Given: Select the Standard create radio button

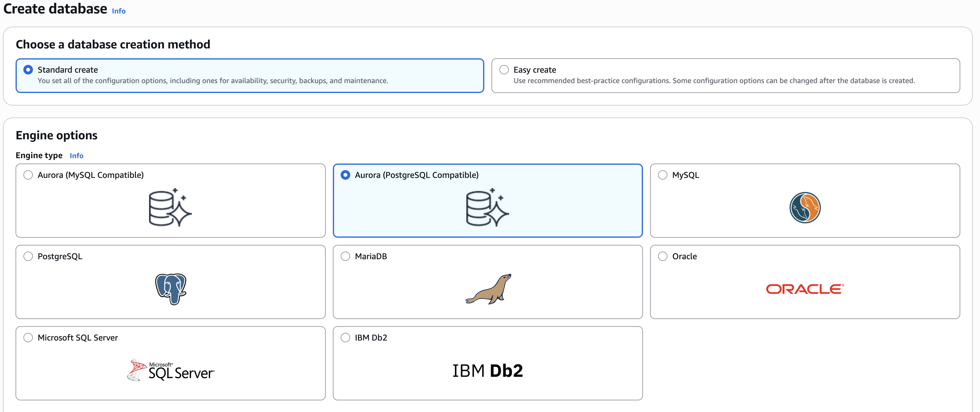Looking at the screenshot, I should (x=28, y=70).
